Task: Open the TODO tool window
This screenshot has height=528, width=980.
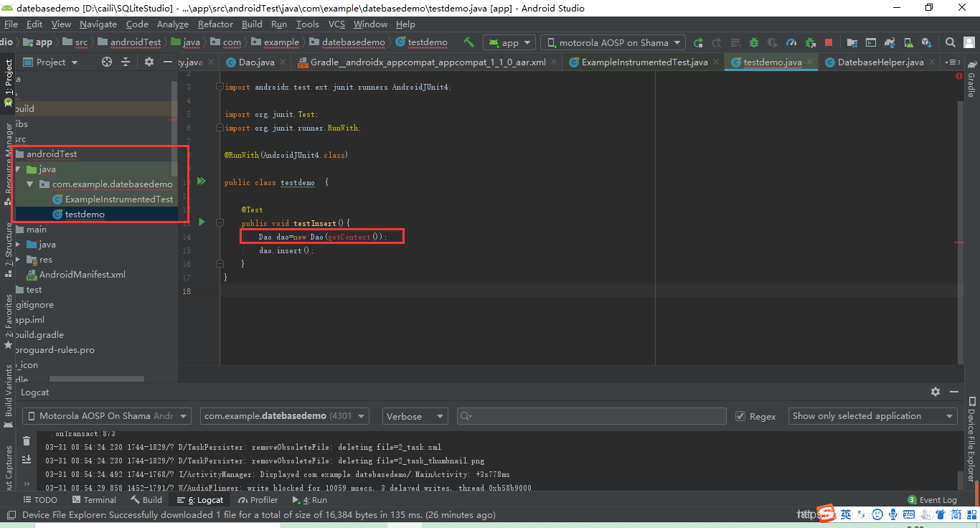Action: tap(40, 500)
